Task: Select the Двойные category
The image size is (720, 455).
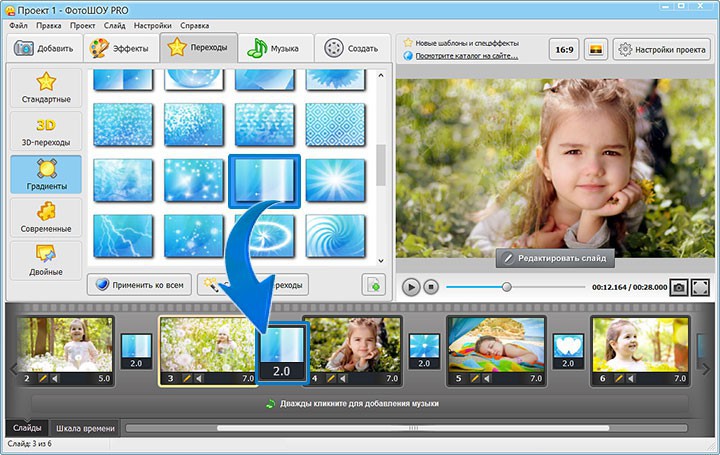Action: coord(46,260)
